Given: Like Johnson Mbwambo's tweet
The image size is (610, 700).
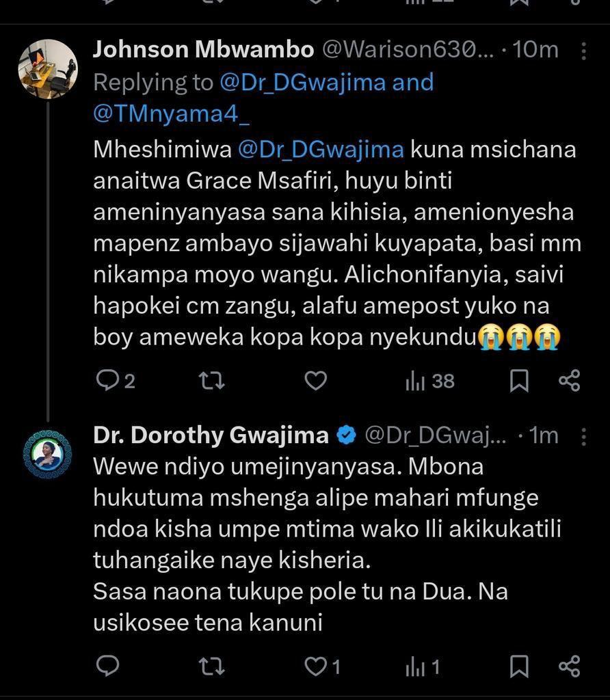Looking at the screenshot, I should [316, 381].
